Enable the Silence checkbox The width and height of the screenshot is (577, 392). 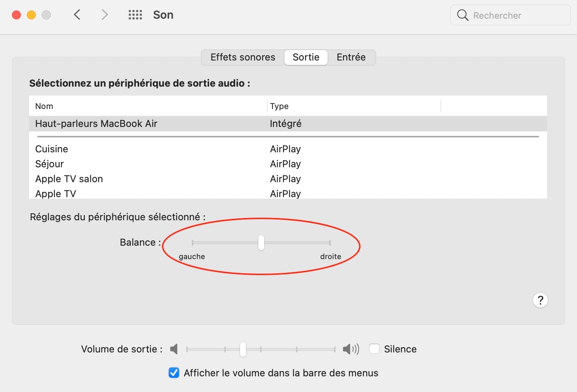(x=374, y=349)
